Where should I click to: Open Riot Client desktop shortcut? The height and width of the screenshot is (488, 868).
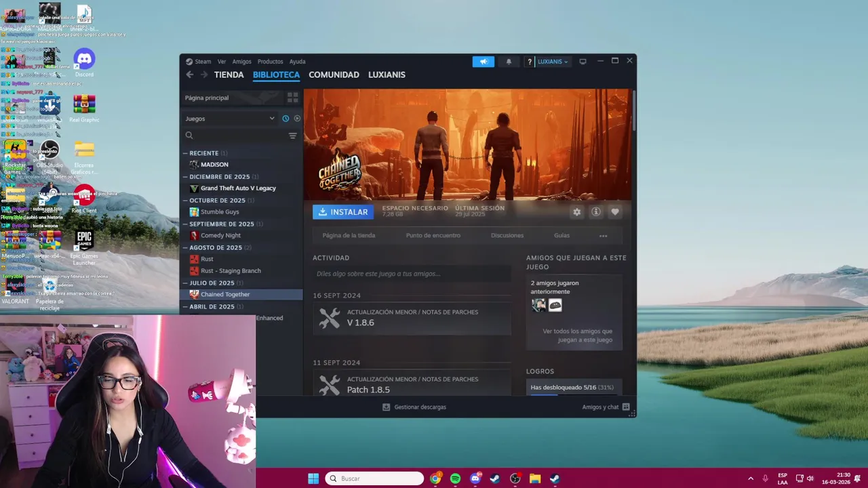[x=84, y=199]
